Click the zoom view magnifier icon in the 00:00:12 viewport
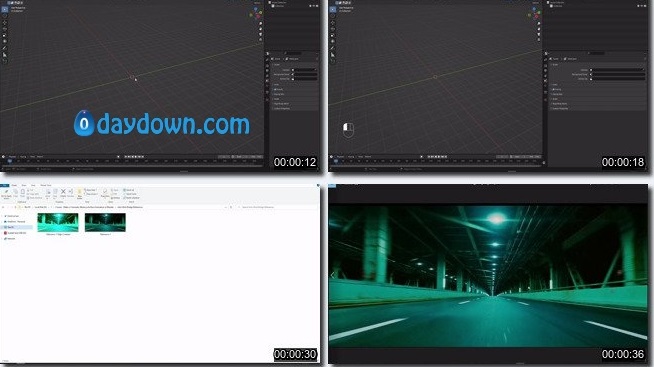This screenshot has height=367, width=654. (261, 24)
